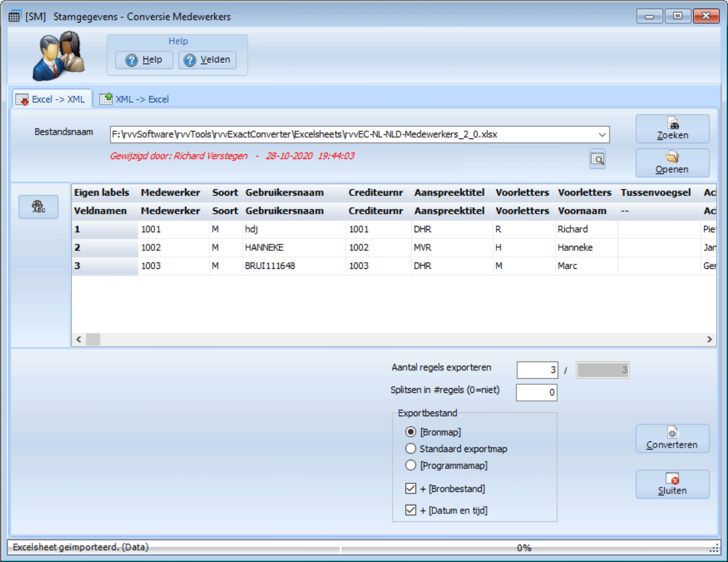Switch to the XML -> Excel tab

[x=134, y=99]
